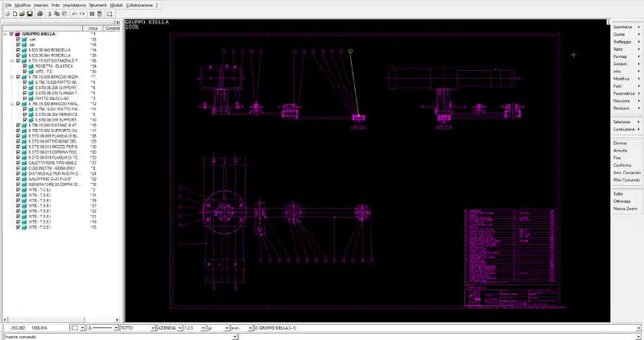The width and height of the screenshot is (644, 340).
Task: Click the Nuovo Zoom button
Action: pyautogui.click(x=625, y=208)
